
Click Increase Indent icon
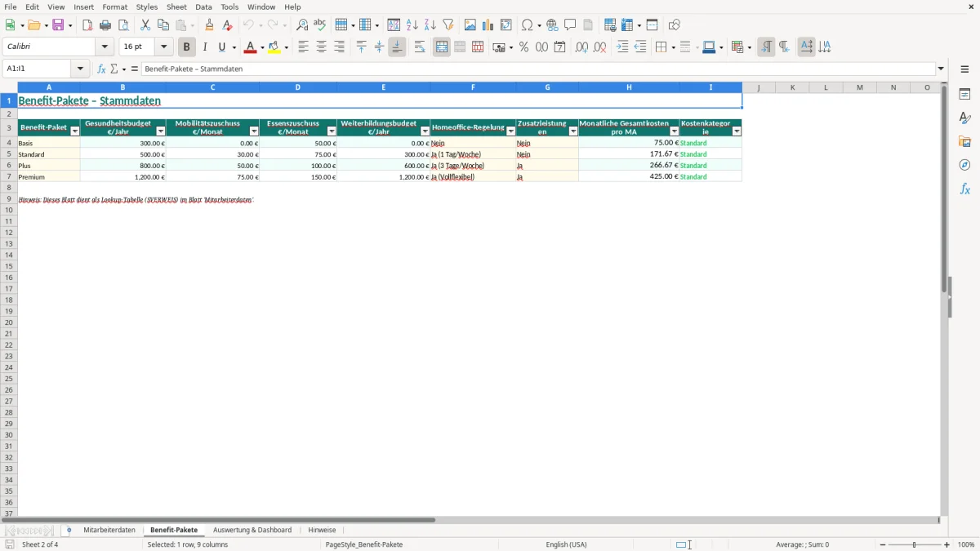[622, 47]
